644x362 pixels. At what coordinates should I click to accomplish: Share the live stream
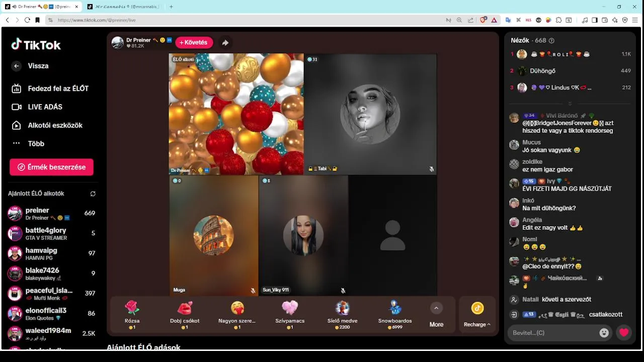[x=225, y=43]
